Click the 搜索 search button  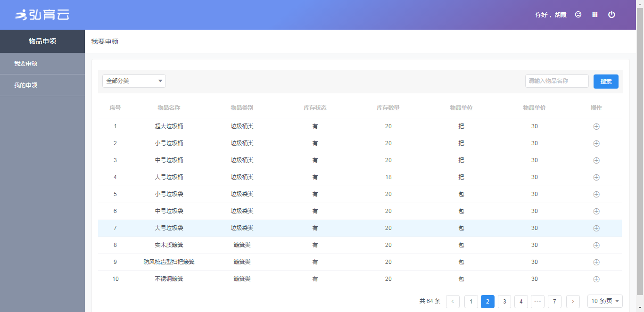(x=606, y=82)
